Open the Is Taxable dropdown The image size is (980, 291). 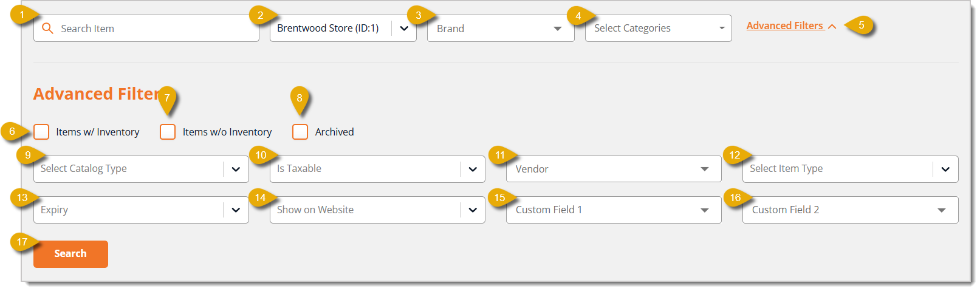[x=377, y=169]
